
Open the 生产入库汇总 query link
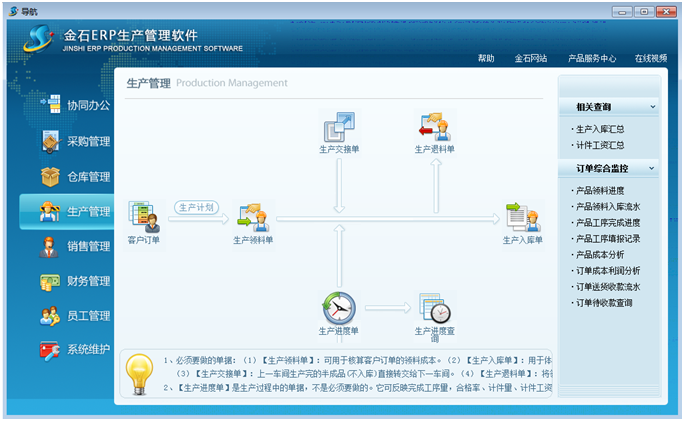600,129
